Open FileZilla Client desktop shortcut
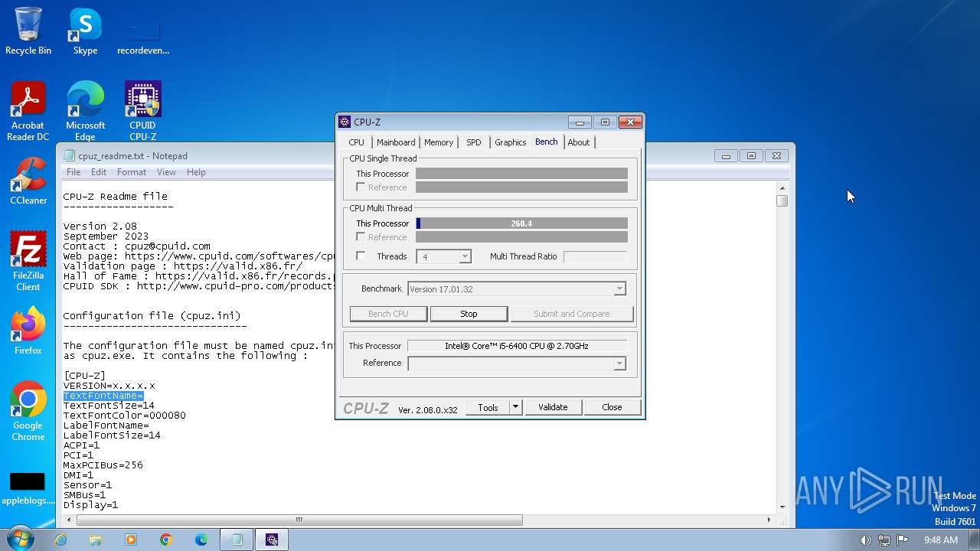The image size is (980, 551). pyautogui.click(x=28, y=262)
